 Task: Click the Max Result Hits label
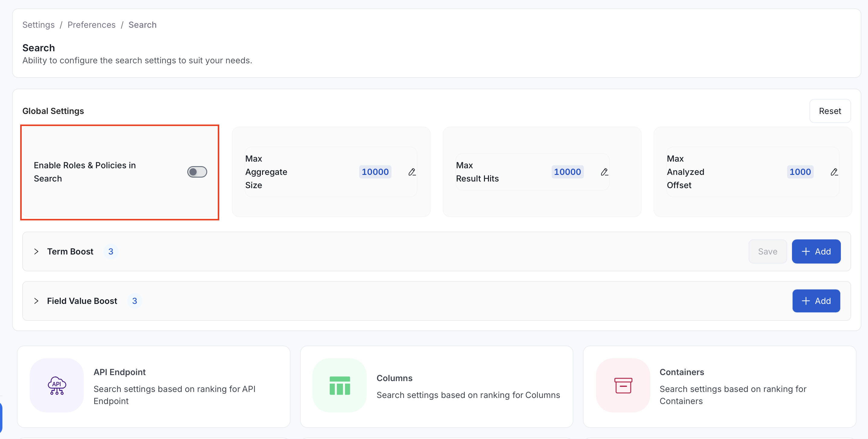[x=477, y=172]
